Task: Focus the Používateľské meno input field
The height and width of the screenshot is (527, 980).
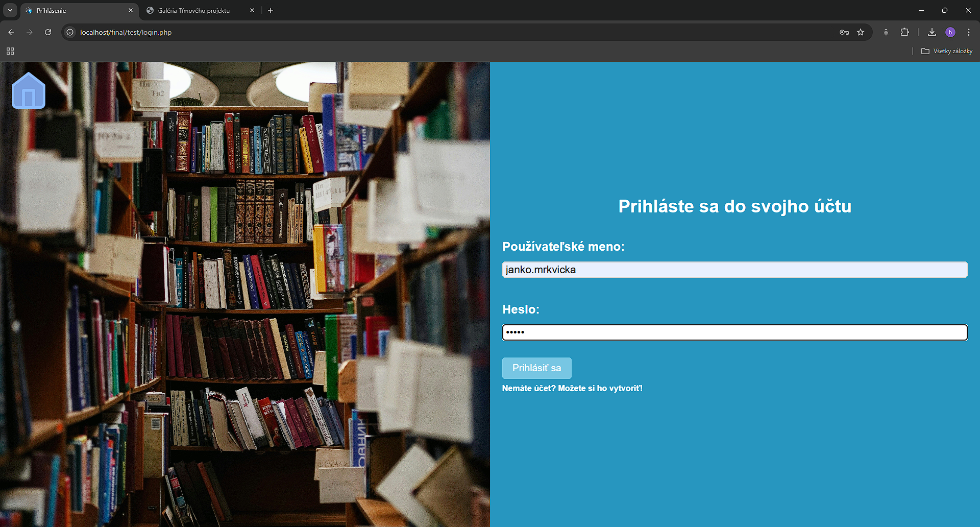Action: [x=735, y=270]
